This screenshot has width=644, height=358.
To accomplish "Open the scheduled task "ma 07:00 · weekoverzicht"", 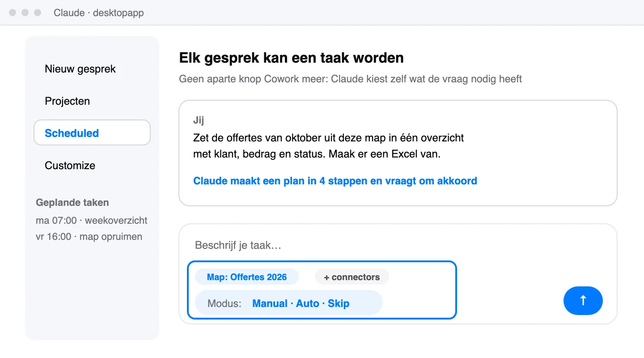I will point(92,221).
